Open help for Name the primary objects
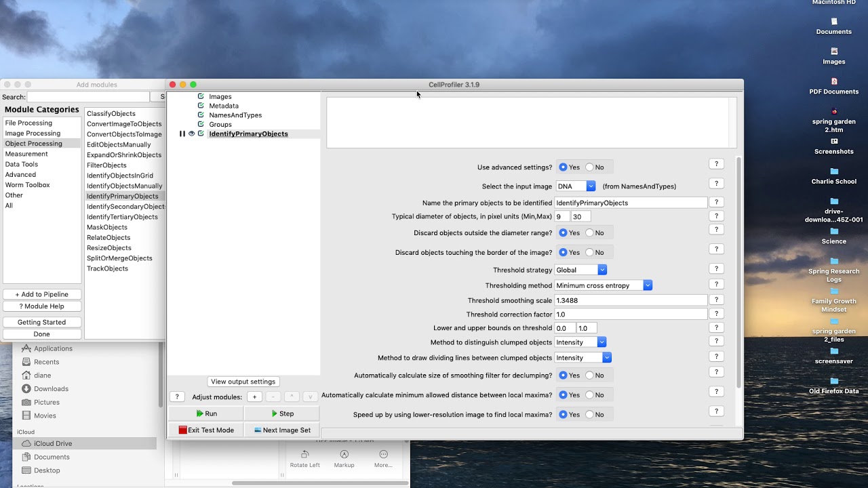The height and width of the screenshot is (488, 868). click(x=716, y=202)
